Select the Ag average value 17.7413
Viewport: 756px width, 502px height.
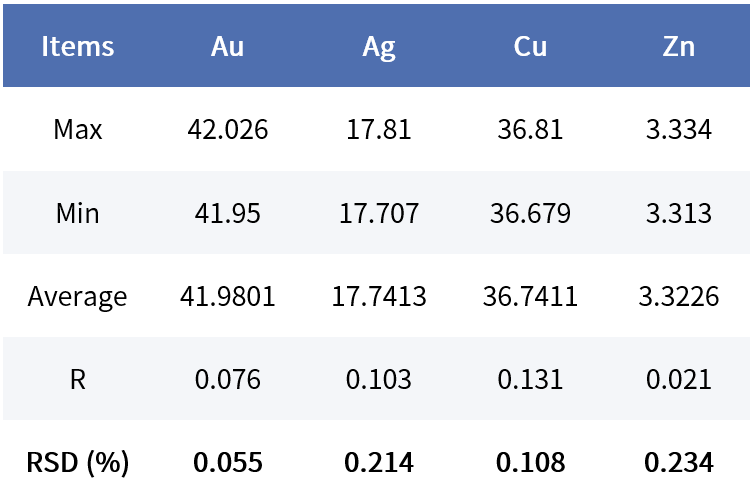tap(378, 297)
